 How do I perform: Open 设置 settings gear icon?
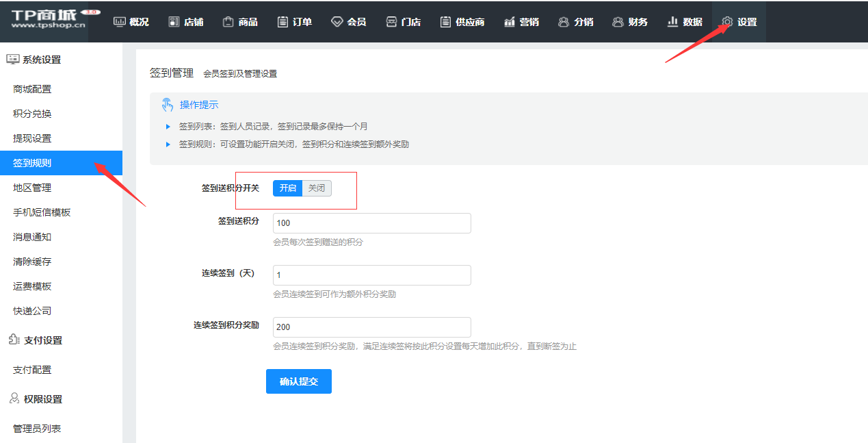727,22
